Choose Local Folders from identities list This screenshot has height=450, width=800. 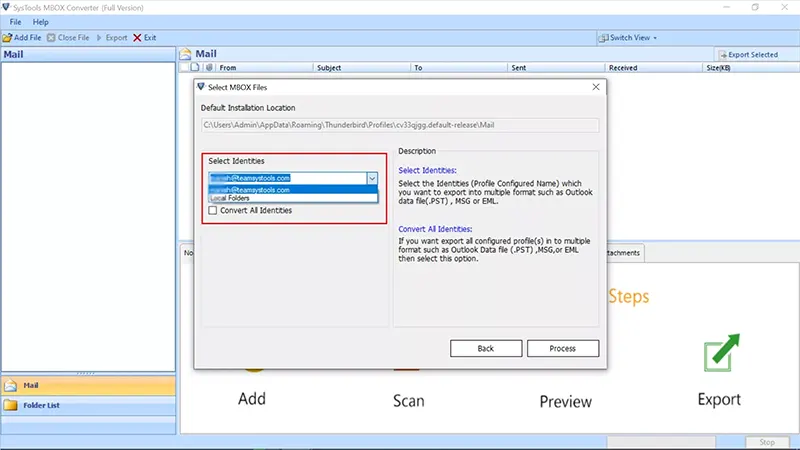coord(293,198)
